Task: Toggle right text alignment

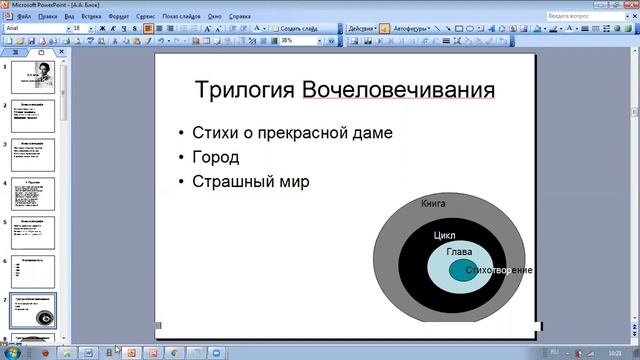Action: 170,28
